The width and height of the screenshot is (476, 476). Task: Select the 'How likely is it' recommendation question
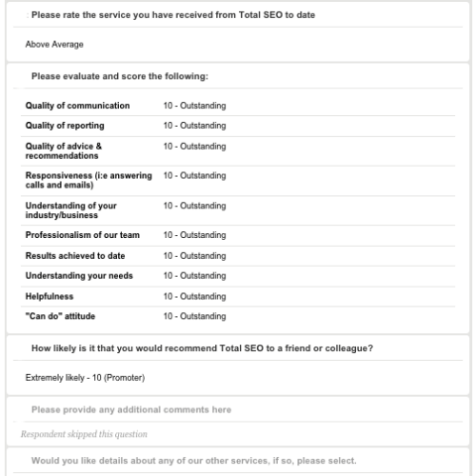[202, 348]
